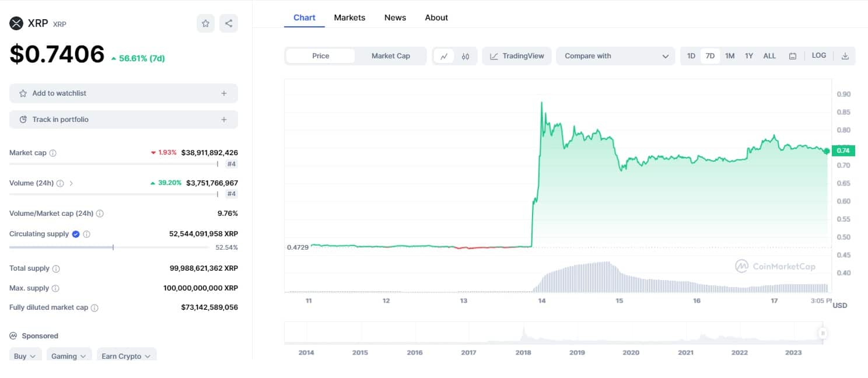Click the share icon button

tap(229, 23)
